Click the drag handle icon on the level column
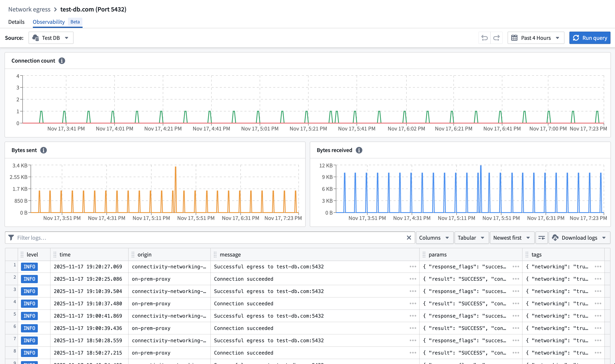Image resolution: width=615 pixels, height=364 pixels. 22,254
